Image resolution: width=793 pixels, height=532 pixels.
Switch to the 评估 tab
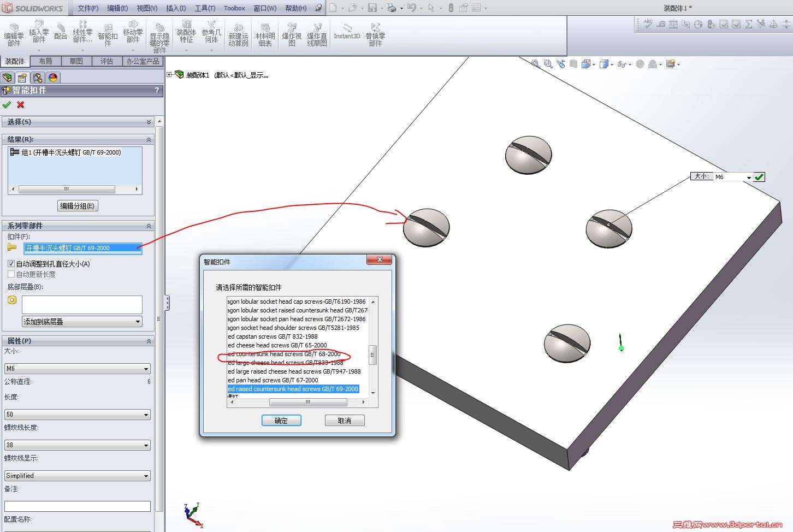point(107,61)
